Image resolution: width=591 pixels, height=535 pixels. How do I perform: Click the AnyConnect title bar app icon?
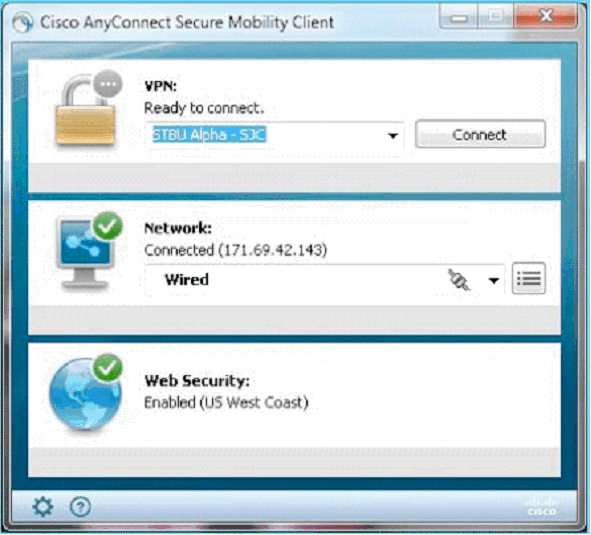click(22, 22)
